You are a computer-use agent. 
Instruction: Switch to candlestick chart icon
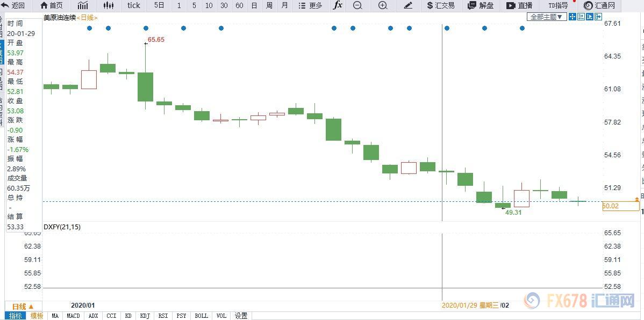tap(109, 5)
